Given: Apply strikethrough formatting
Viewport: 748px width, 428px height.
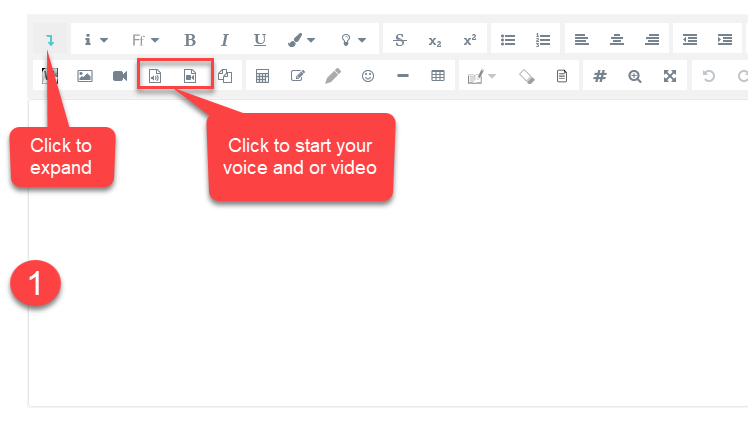Looking at the screenshot, I should pyautogui.click(x=400, y=40).
